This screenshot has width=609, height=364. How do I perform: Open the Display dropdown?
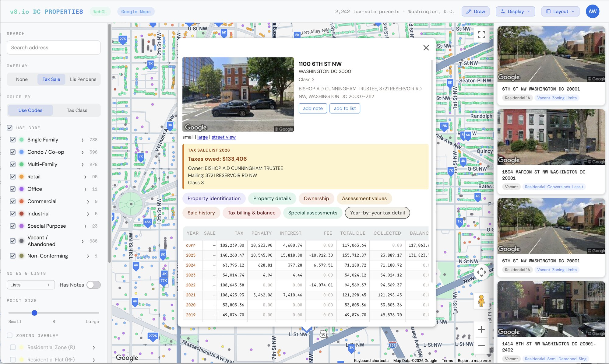[515, 12]
